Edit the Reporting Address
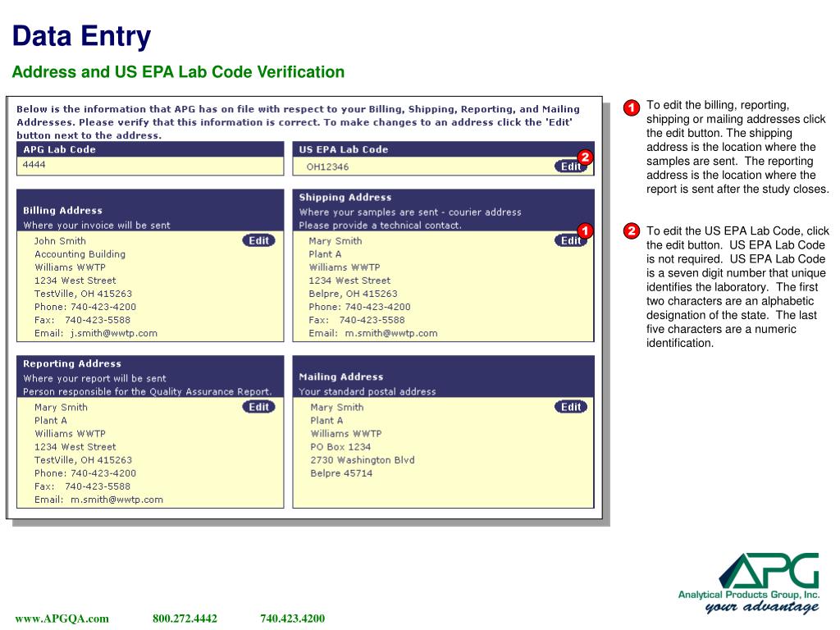The image size is (840, 630). click(x=258, y=407)
